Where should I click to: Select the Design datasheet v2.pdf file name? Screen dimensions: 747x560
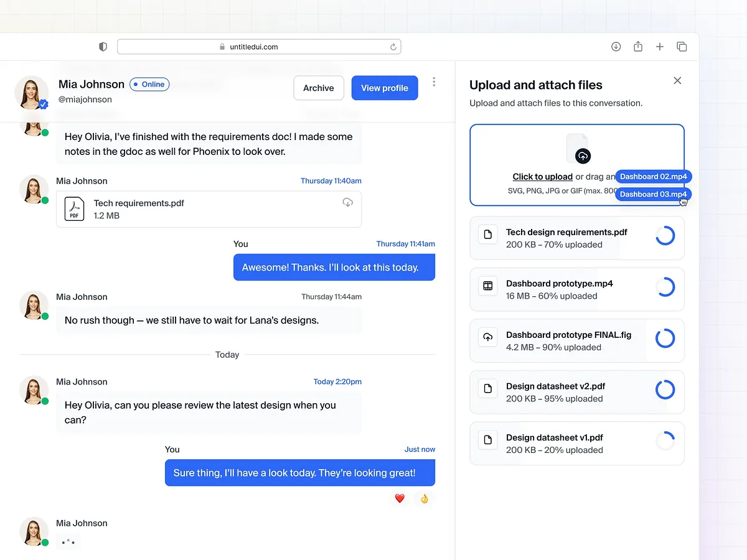[556, 386]
